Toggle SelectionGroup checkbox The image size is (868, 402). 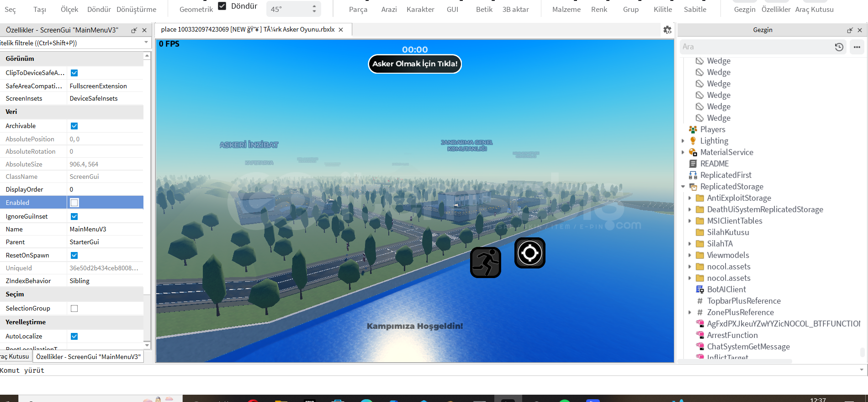click(74, 308)
